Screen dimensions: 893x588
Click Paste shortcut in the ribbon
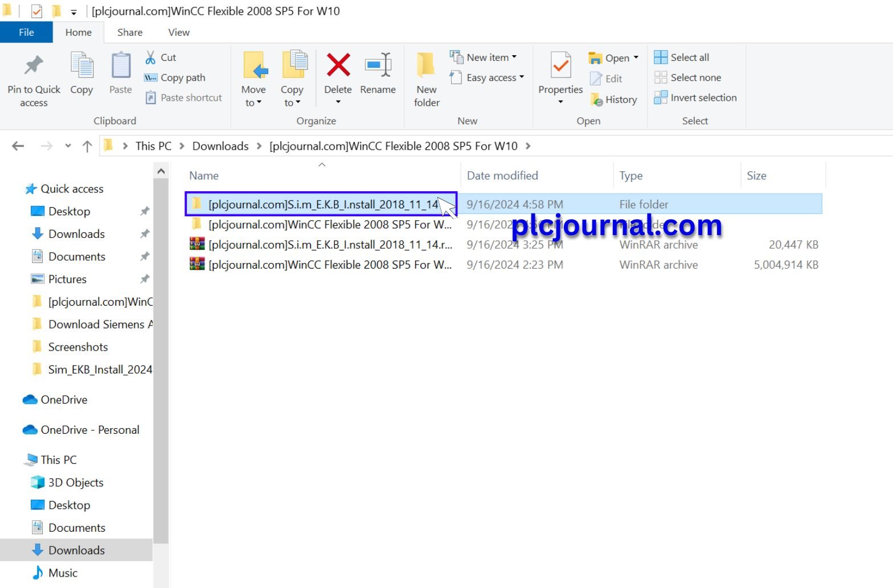click(183, 97)
